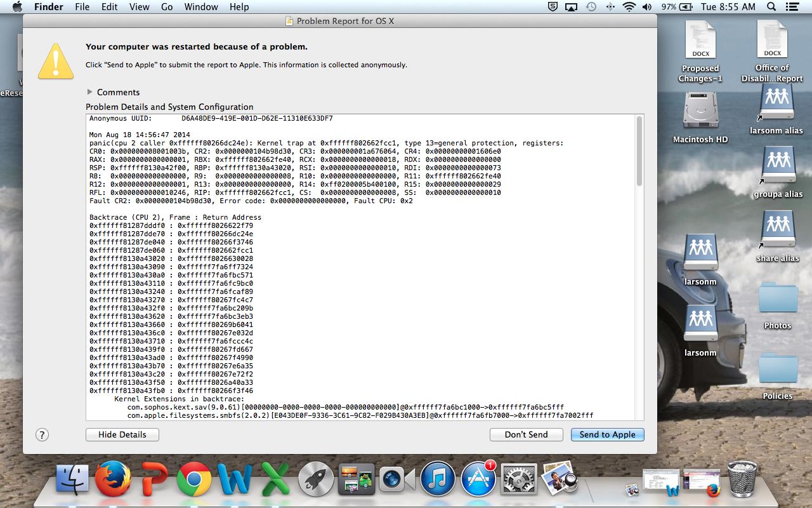Click the help question mark button
812x508 pixels.
(42, 434)
